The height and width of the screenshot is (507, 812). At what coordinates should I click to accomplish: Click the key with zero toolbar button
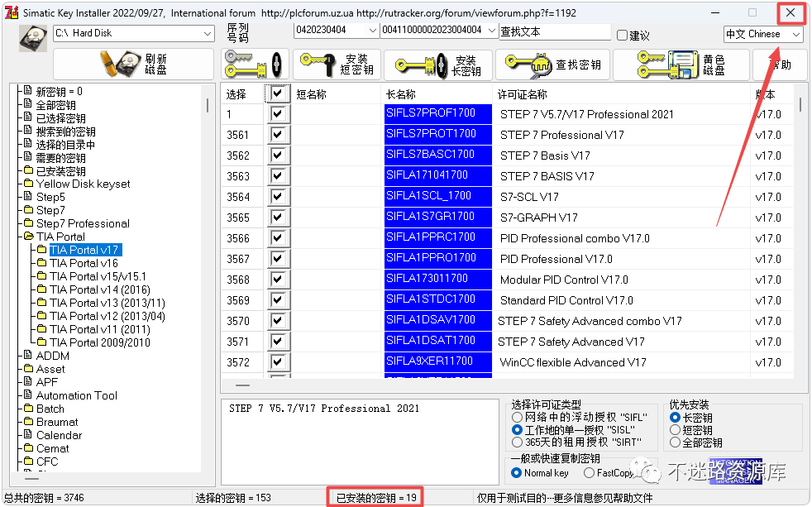click(x=255, y=65)
